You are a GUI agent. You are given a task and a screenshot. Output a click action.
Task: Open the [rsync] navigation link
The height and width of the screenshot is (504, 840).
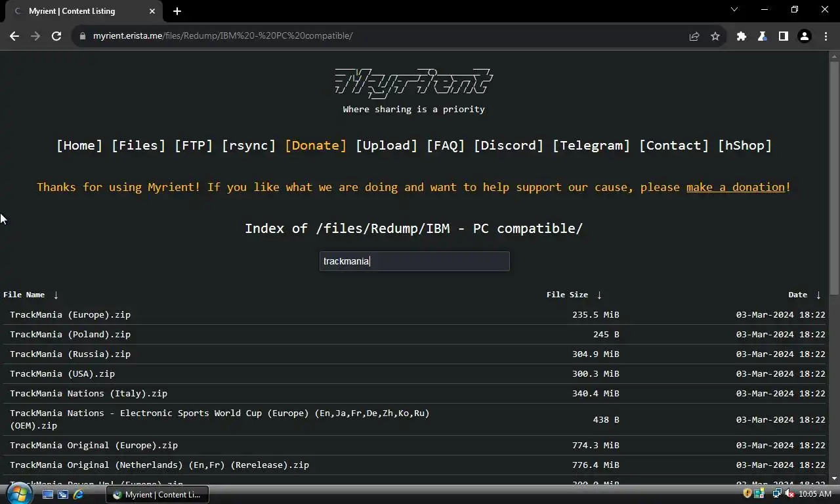coord(249,146)
